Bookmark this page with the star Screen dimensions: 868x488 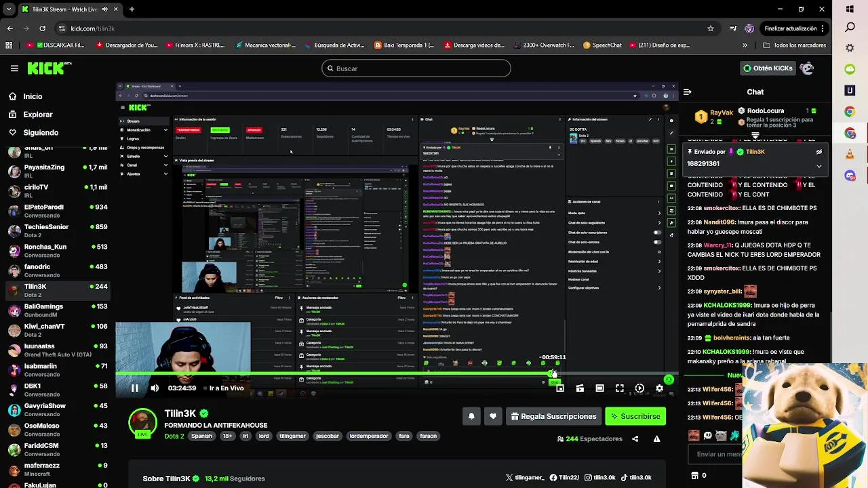(x=711, y=28)
